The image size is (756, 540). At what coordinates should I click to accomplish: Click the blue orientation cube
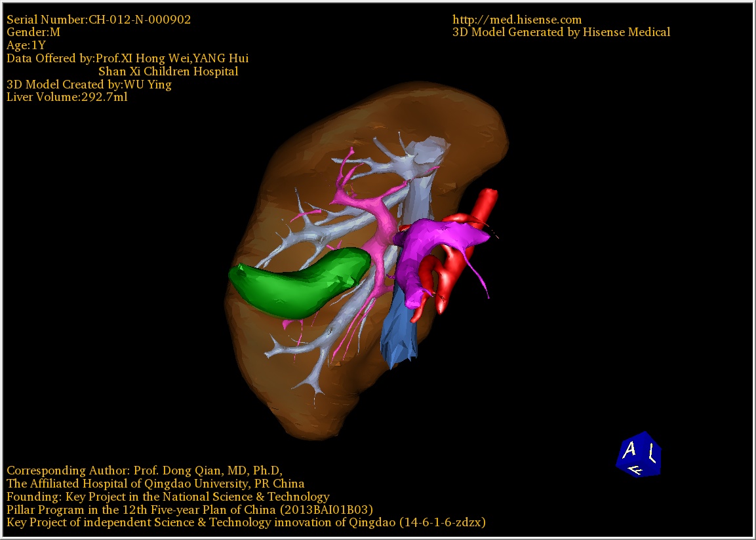coord(639,454)
